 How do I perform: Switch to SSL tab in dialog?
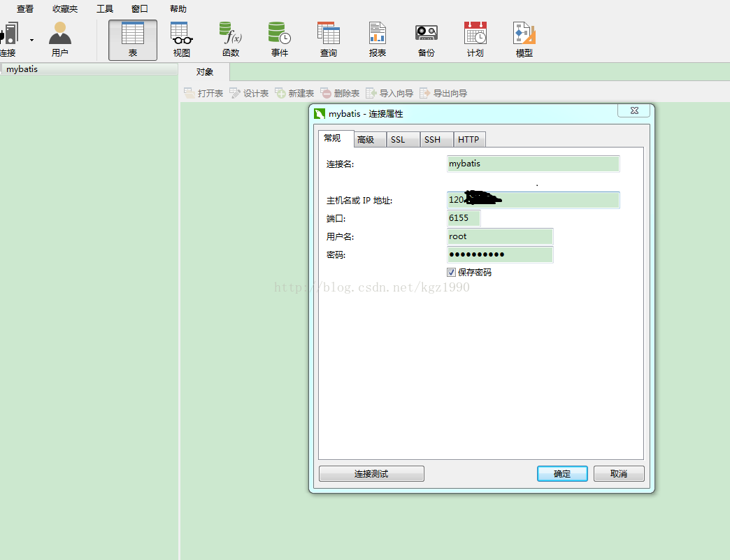tap(403, 140)
